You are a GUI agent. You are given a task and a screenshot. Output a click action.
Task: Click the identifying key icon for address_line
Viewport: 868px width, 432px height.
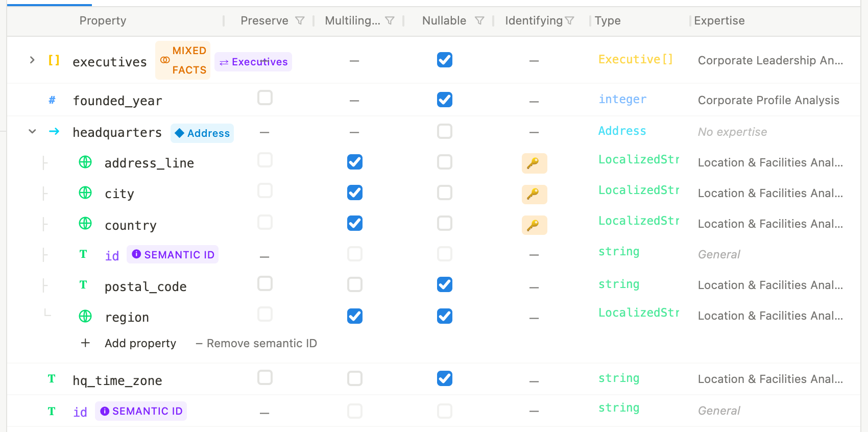click(534, 163)
